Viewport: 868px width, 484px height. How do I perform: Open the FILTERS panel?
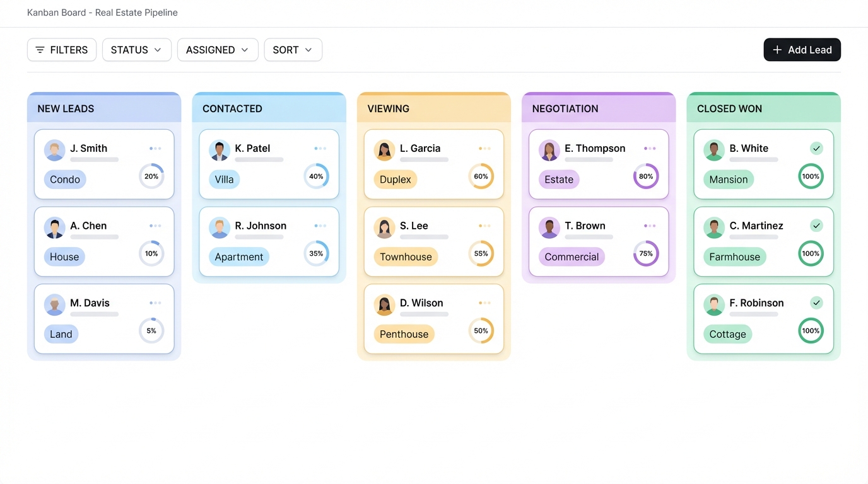click(x=61, y=49)
